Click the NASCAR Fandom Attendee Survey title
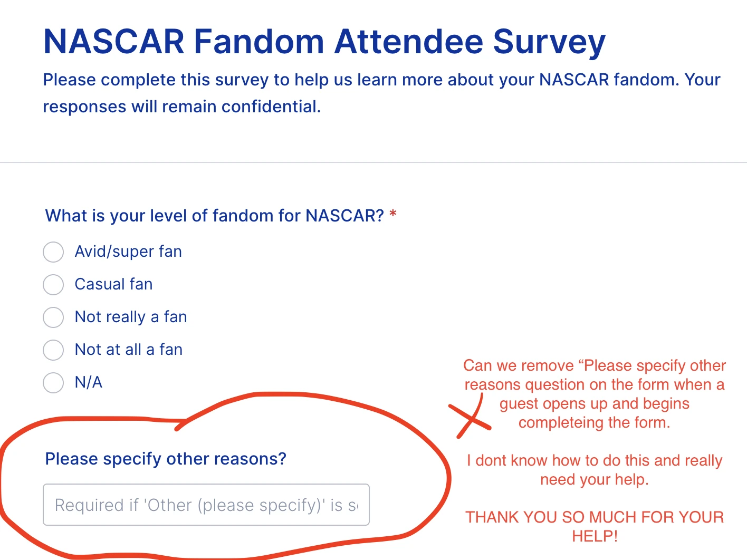 324,42
